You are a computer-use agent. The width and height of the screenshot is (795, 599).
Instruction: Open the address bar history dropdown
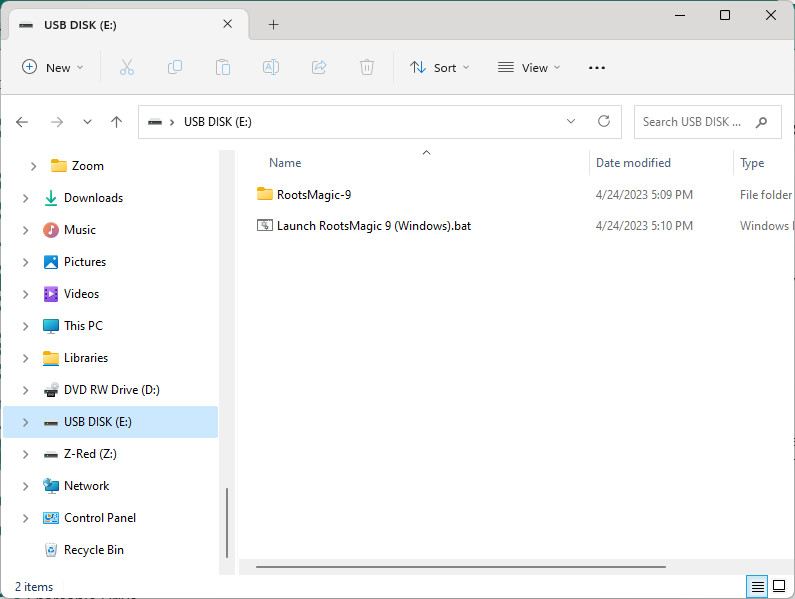tap(571, 122)
